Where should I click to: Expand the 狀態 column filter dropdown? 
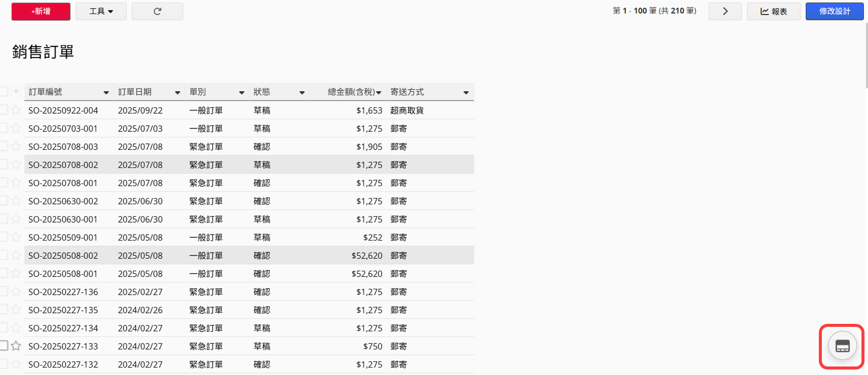point(302,93)
